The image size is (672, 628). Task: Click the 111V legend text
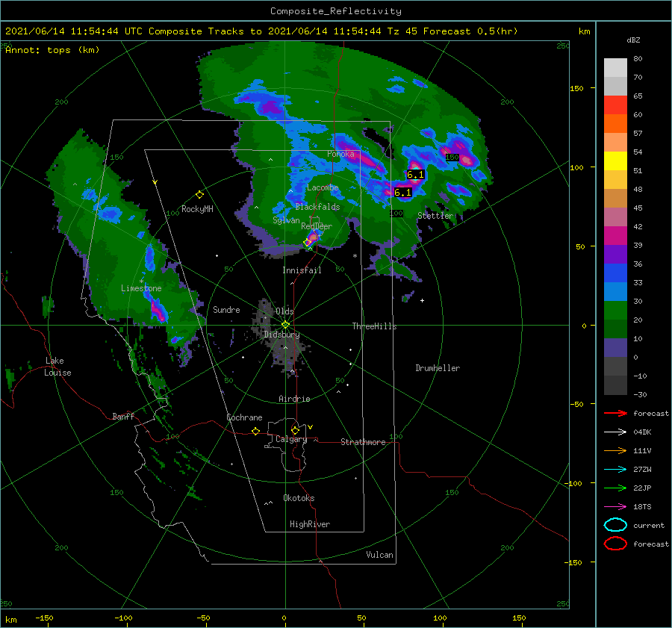(x=642, y=450)
